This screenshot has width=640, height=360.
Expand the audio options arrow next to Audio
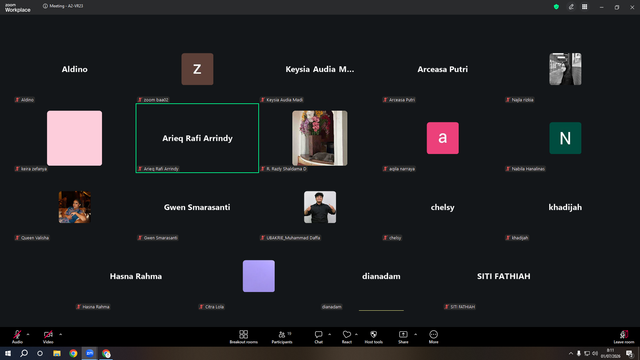tap(28, 334)
